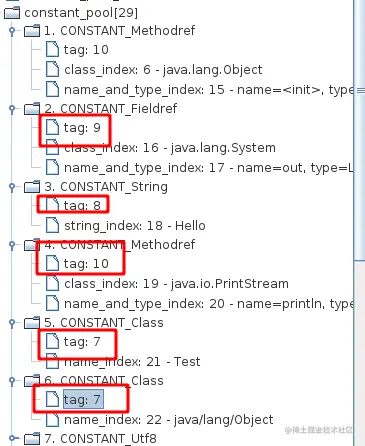Select 'tag: 10' under entry 4
Image resolution: width=365 pixels, height=446 pixels.
point(86,264)
